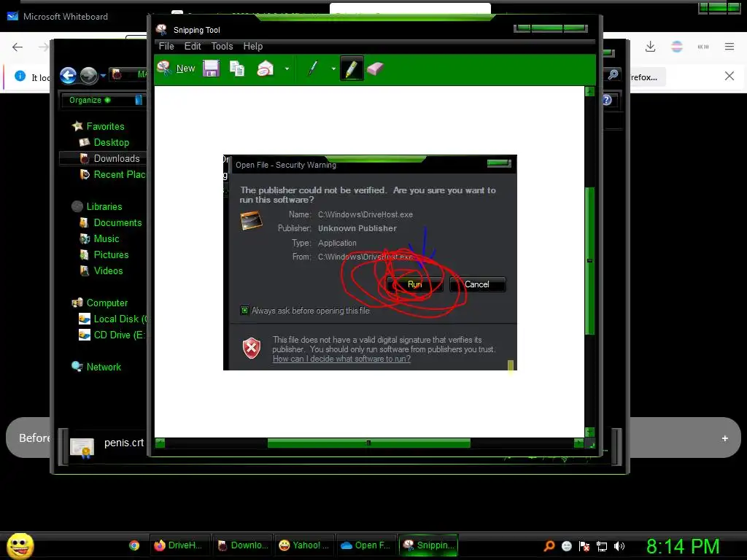Open the Edit menu in Snipping Tool
Screen dimensions: 747x560
[193, 46]
